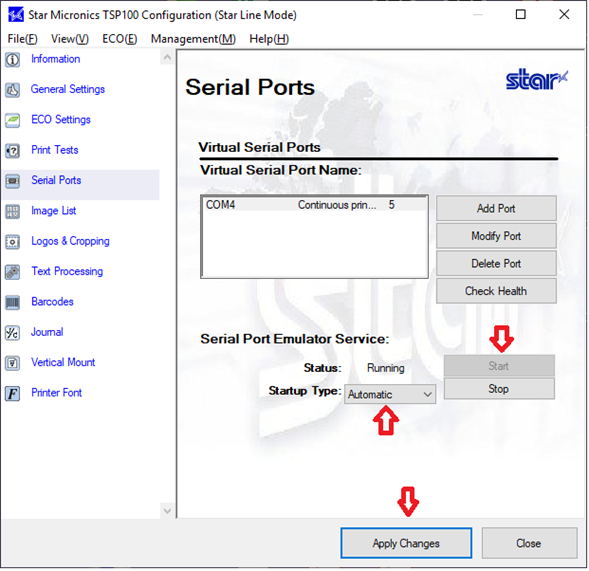Screen dimensions: 589x571
Task: Select the ECO Settings leaf icon
Action: click(12, 120)
